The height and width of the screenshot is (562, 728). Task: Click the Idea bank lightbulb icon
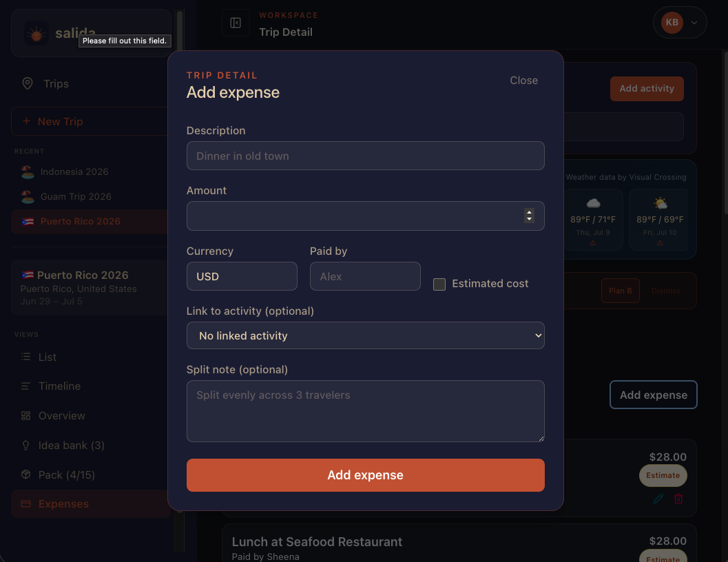[x=26, y=445]
